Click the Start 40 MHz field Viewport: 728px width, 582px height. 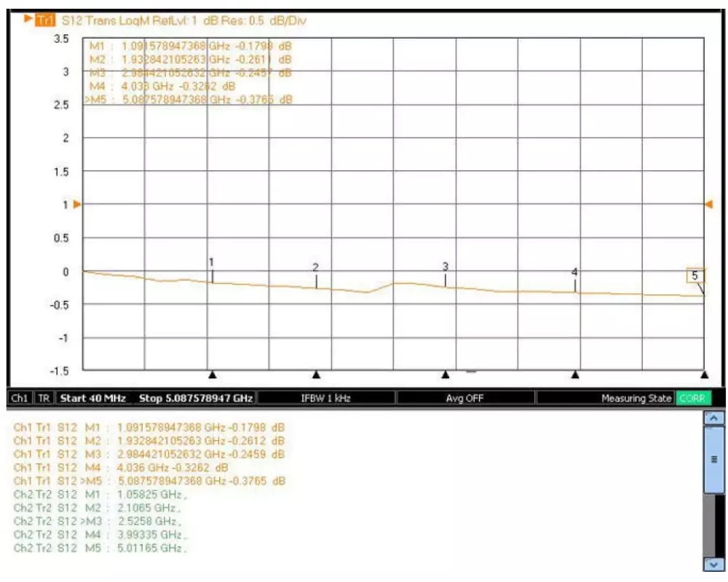[93, 399]
